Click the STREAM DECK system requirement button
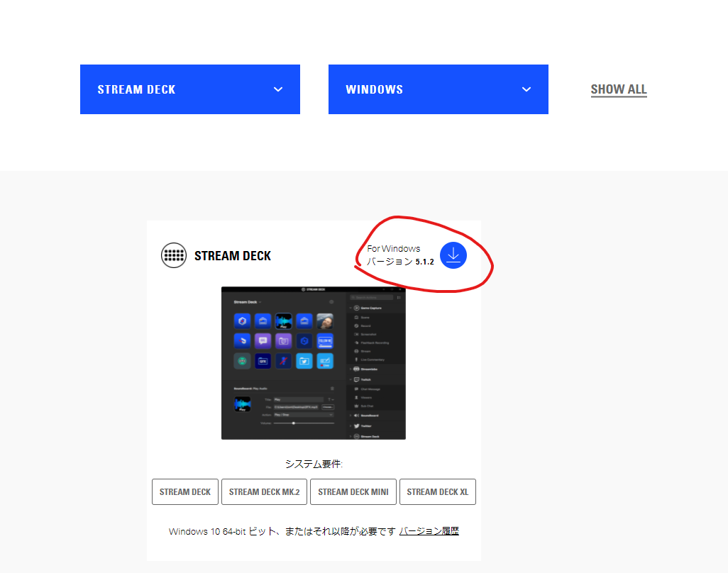728x573 pixels. click(184, 492)
